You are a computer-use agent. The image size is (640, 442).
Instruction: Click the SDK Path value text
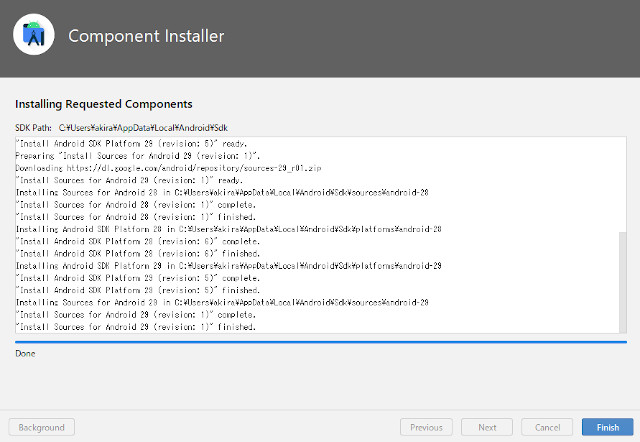click(x=143, y=128)
